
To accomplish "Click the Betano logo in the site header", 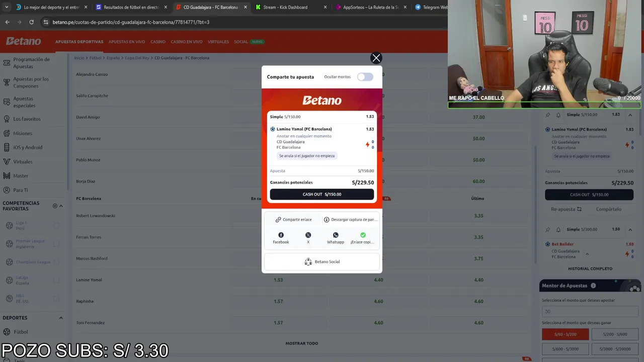I will pyautogui.click(x=24, y=41).
